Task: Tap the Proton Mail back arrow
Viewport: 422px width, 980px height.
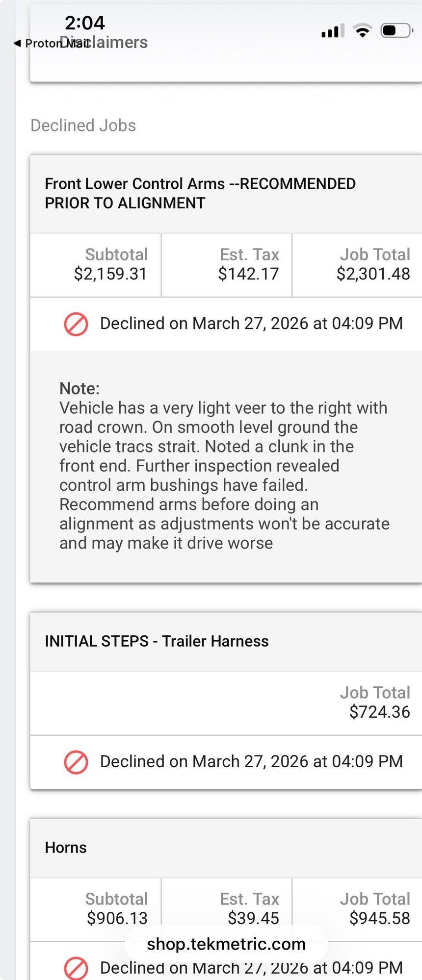Action: pos(18,44)
